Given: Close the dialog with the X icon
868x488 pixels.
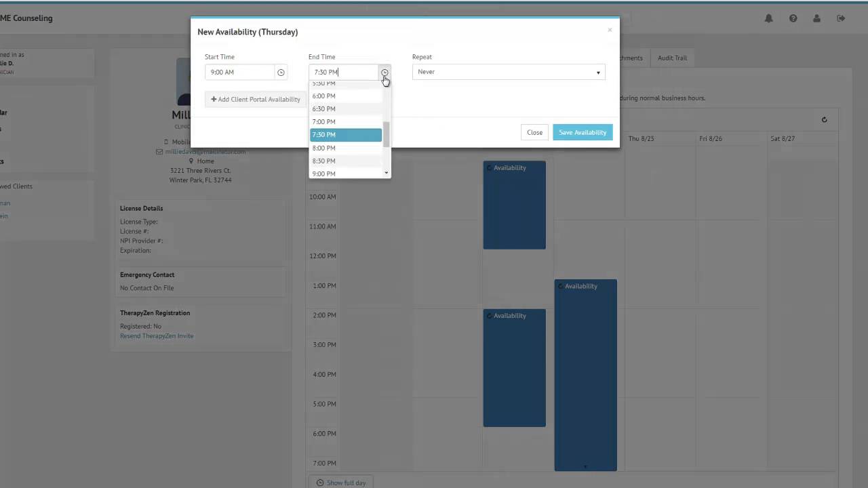Looking at the screenshot, I should click(610, 30).
